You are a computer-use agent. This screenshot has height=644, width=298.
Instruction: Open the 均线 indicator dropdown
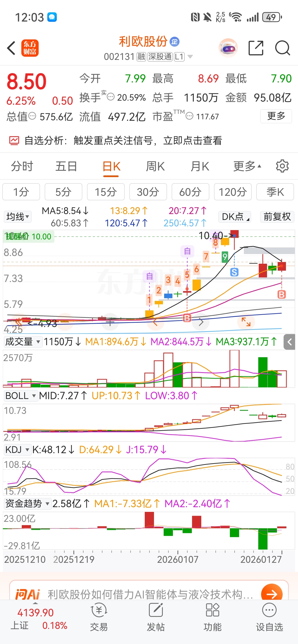18,216
